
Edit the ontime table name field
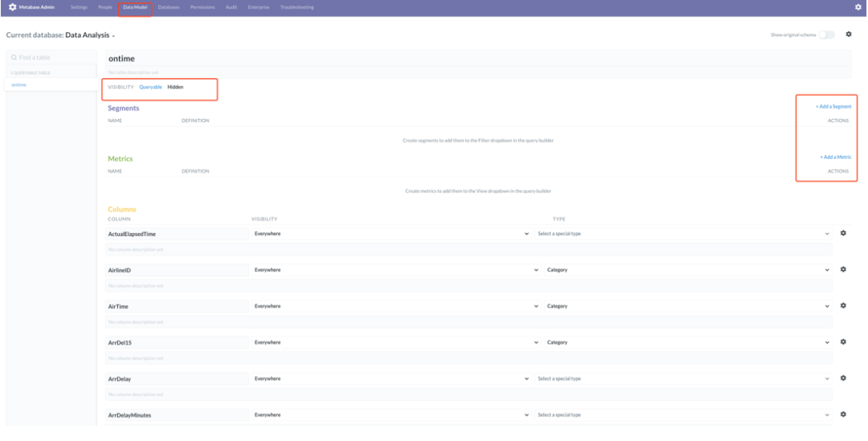pyautogui.click(x=478, y=59)
